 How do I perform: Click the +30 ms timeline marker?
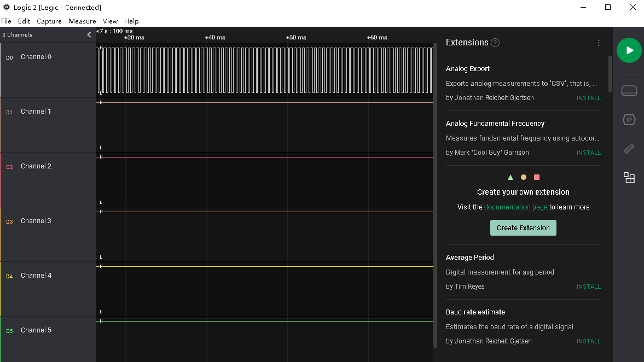pos(134,37)
